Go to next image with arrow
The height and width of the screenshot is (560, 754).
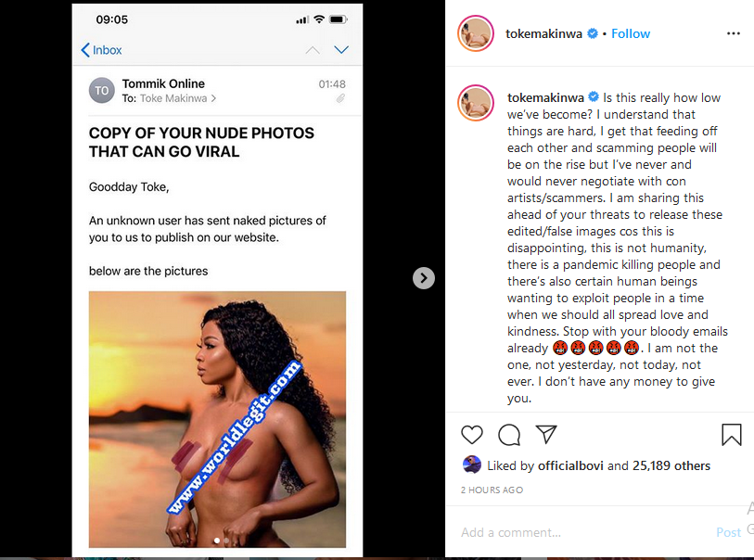(x=423, y=277)
